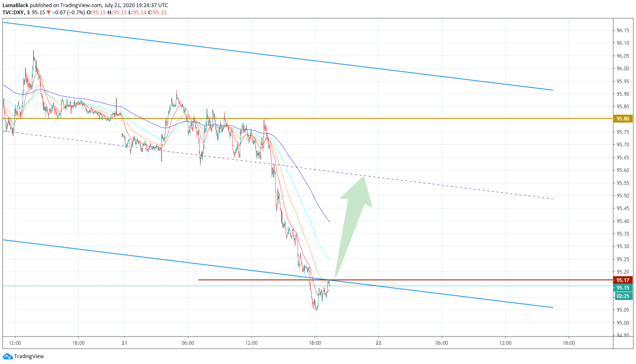Click the TradingView wordmark text
Screen dimensions: 636x364
(29, 356)
